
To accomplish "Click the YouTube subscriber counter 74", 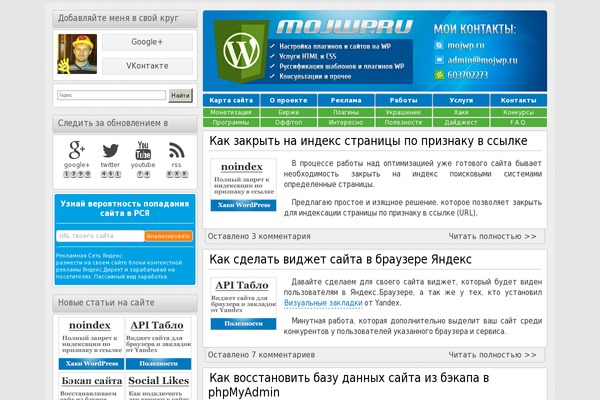I will point(143,174).
